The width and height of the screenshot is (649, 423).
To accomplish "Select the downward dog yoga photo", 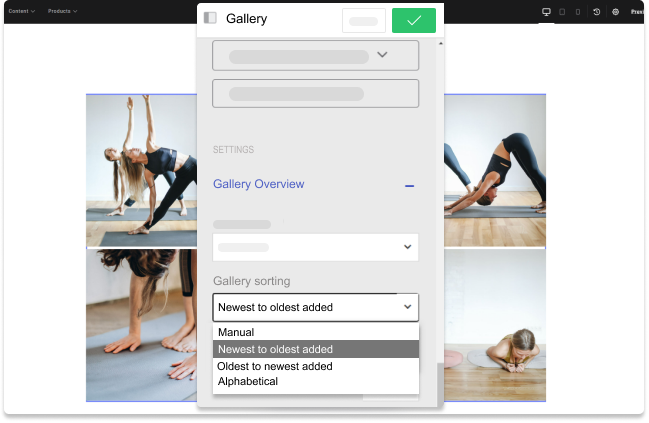I will pos(494,170).
